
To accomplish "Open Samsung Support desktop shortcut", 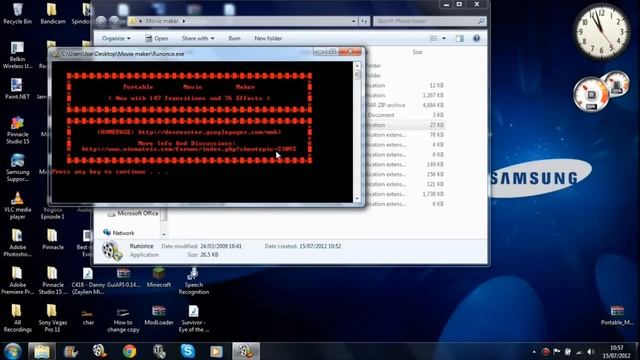I will (x=18, y=167).
